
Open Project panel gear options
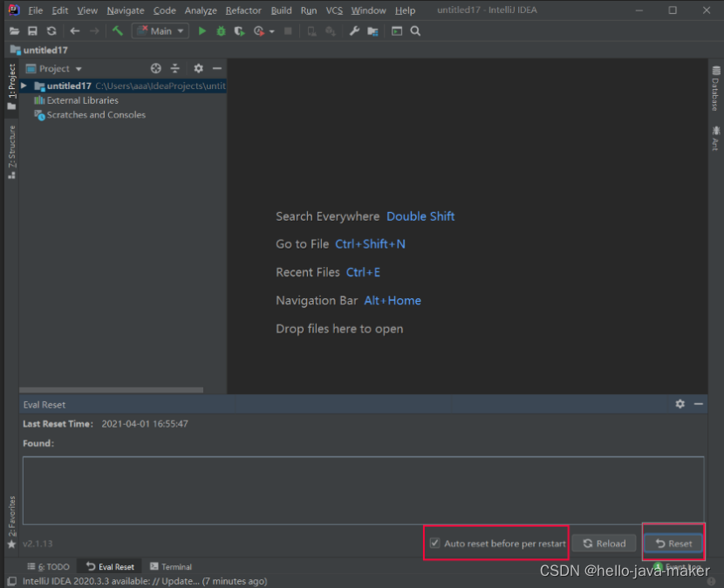tap(199, 68)
